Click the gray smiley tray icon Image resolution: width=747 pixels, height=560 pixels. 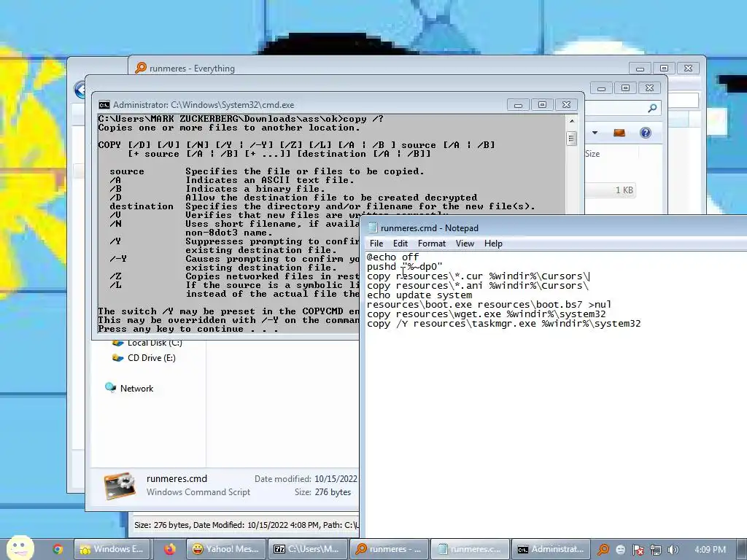[620, 550]
